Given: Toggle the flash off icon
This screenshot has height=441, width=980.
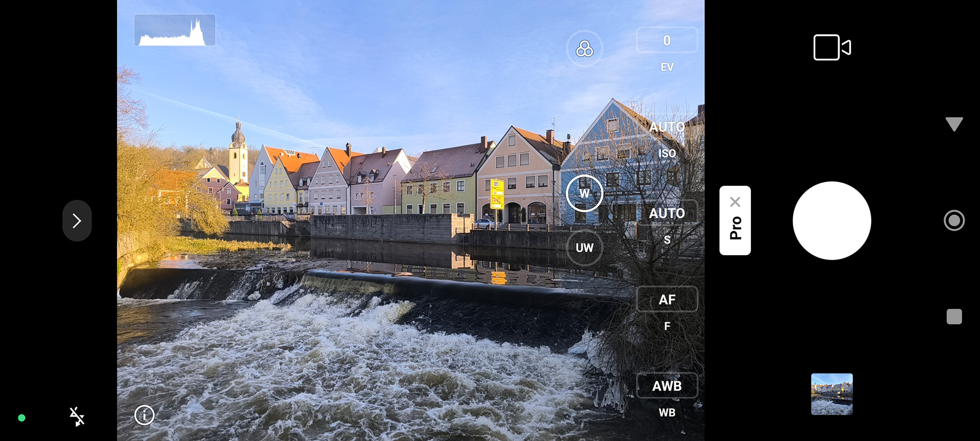Looking at the screenshot, I should [x=77, y=416].
